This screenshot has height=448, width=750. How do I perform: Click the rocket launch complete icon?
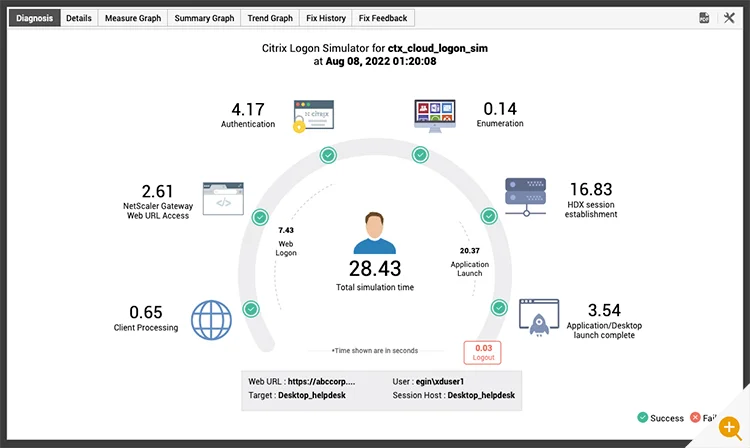(x=539, y=317)
